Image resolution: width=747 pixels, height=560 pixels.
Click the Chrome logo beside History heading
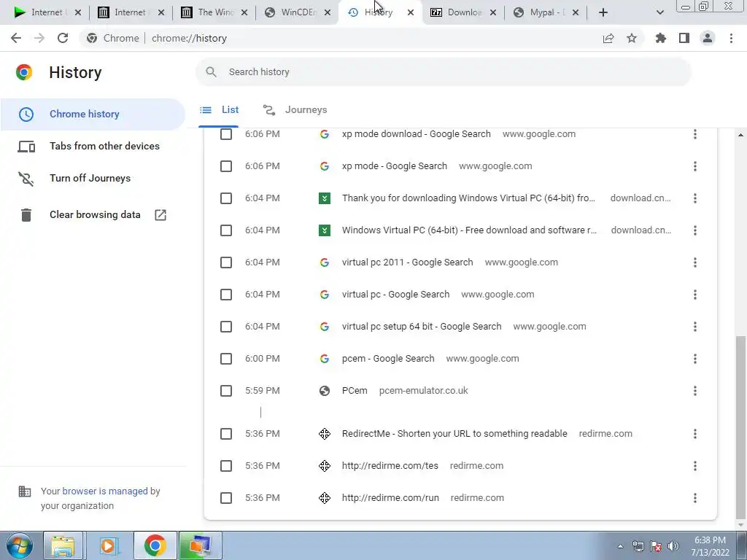[24, 72]
